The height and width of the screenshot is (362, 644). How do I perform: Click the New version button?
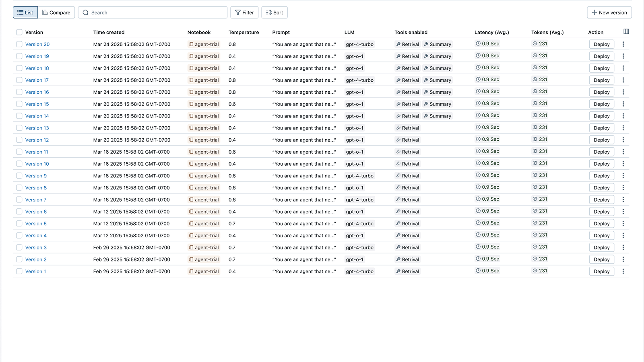609,12
